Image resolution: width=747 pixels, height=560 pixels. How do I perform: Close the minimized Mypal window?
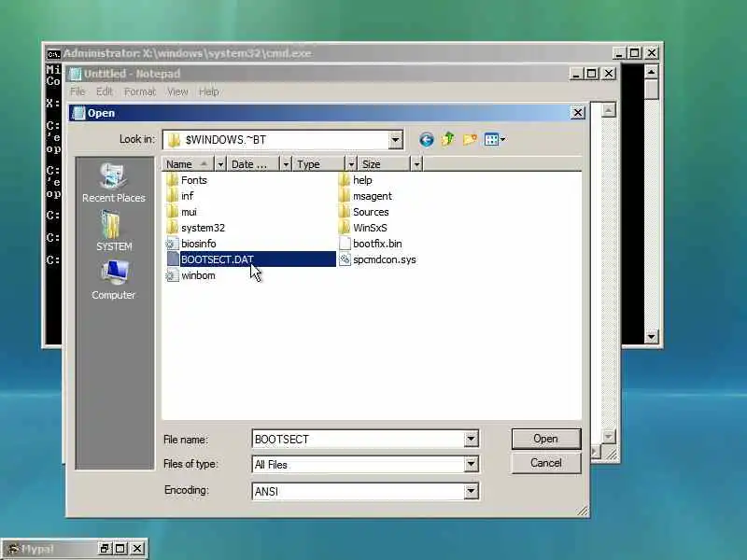click(x=137, y=549)
